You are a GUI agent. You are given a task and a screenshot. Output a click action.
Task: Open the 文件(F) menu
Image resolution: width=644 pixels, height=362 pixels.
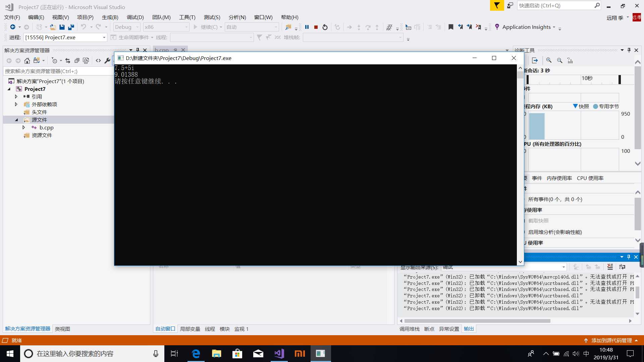12,17
